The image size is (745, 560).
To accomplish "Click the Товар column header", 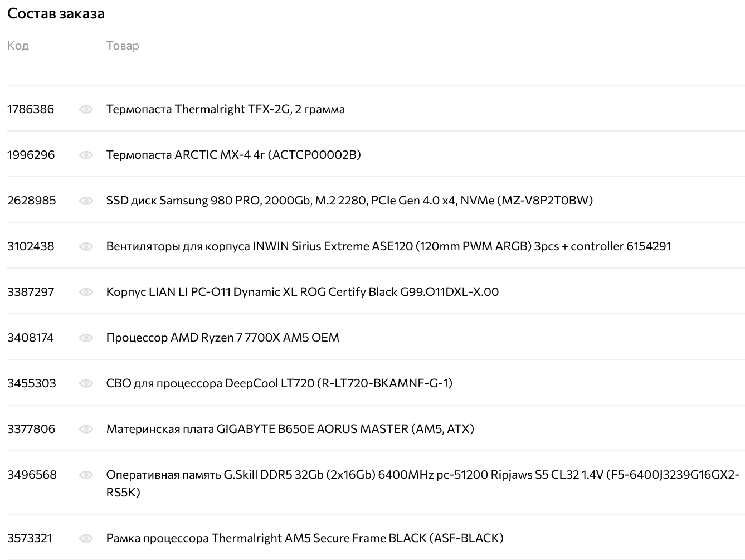I will (x=123, y=46).
